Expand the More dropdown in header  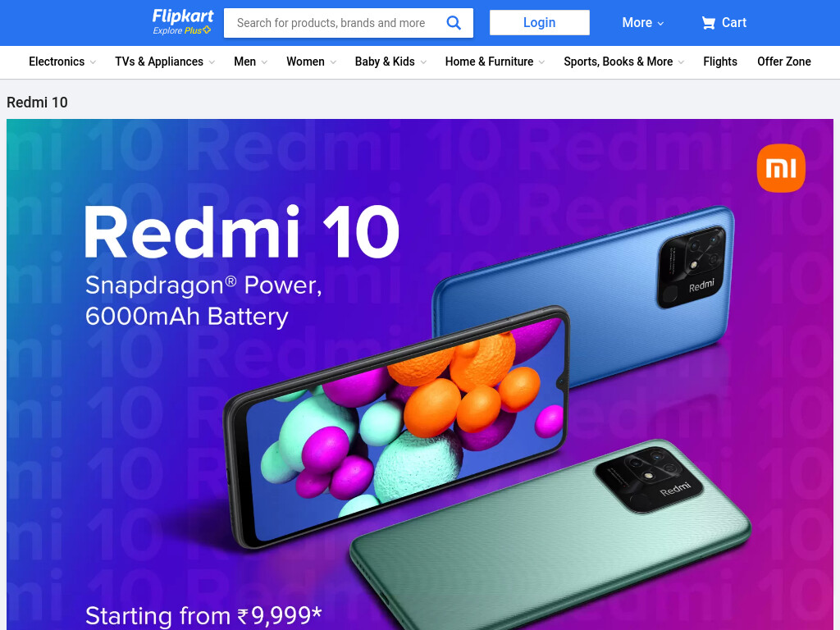click(643, 22)
